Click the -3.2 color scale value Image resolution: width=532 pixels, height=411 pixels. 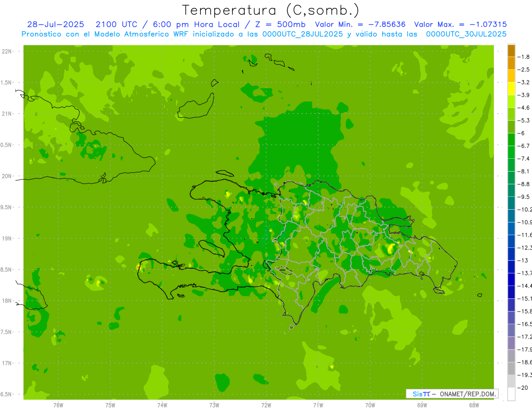[524, 82]
